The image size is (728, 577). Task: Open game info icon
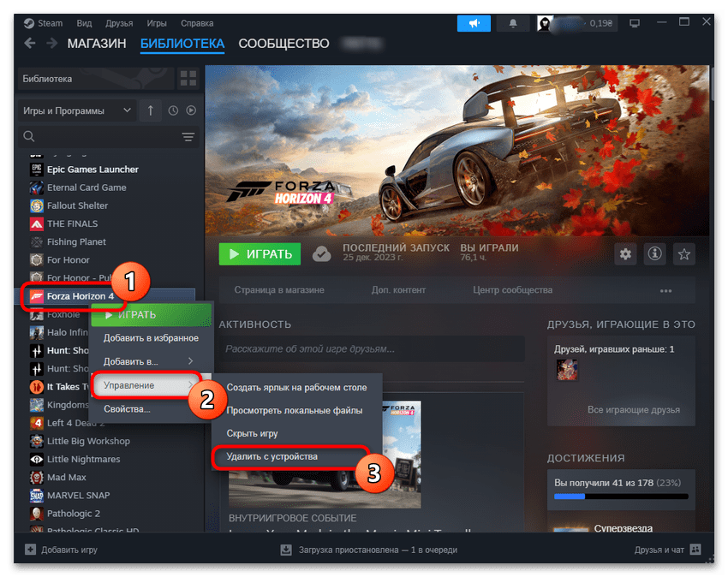click(x=654, y=254)
